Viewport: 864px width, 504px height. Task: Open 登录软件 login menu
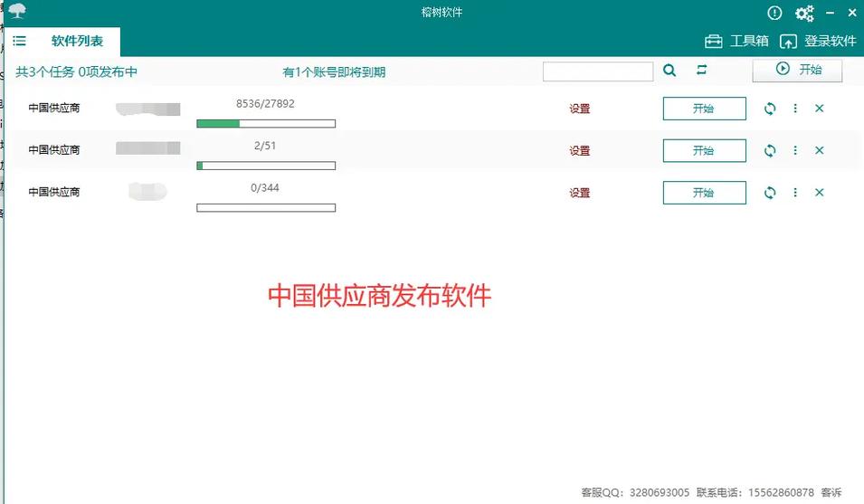[818, 42]
